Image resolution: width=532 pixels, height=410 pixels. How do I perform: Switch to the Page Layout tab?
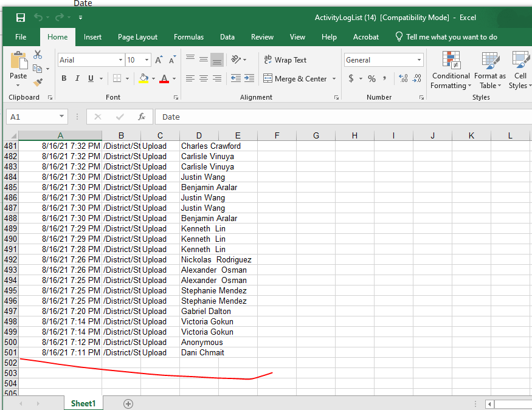137,37
